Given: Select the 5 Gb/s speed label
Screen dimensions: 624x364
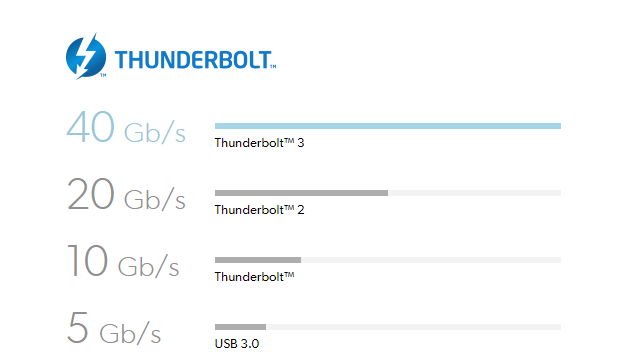Looking at the screenshot, I should click(x=114, y=328).
